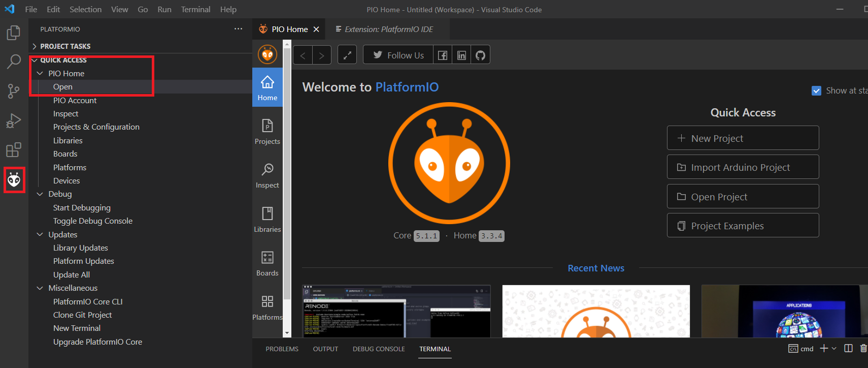
Task: Select PIO Account in Quick Access
Action: point(75,101)
